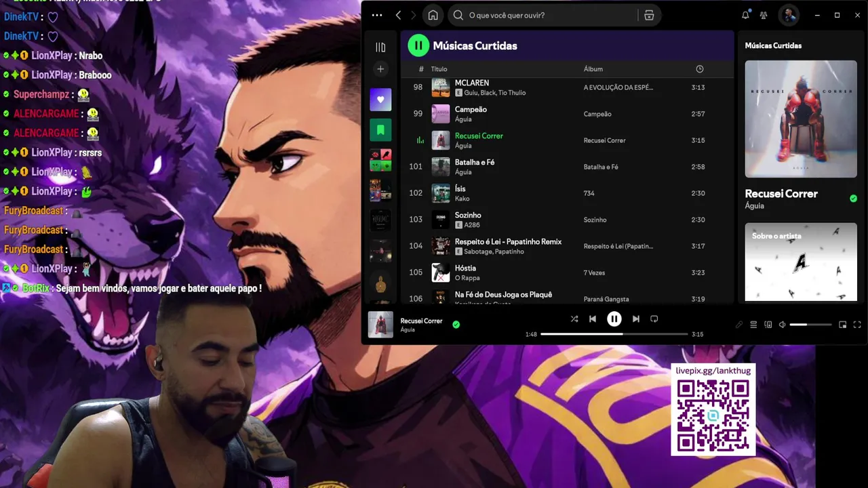Skip to previous track

[x=593, y=319]
